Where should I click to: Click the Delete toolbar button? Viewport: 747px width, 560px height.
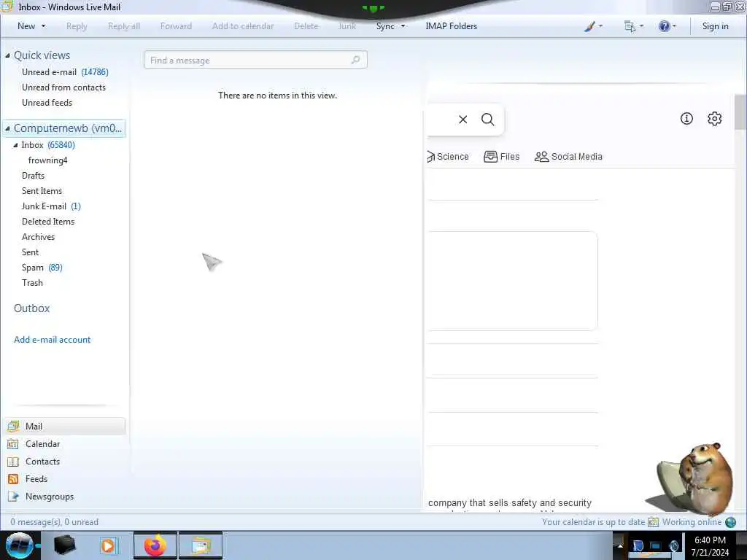(306, 26)
